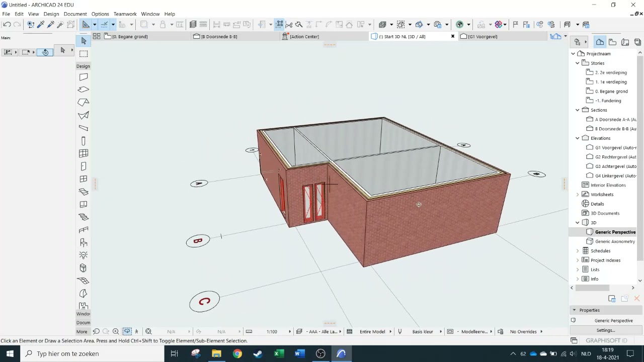The width and height of the screenshot is (644, 362).
Task: Click the Windows taskbar search box
Action: tap(93, 353)
